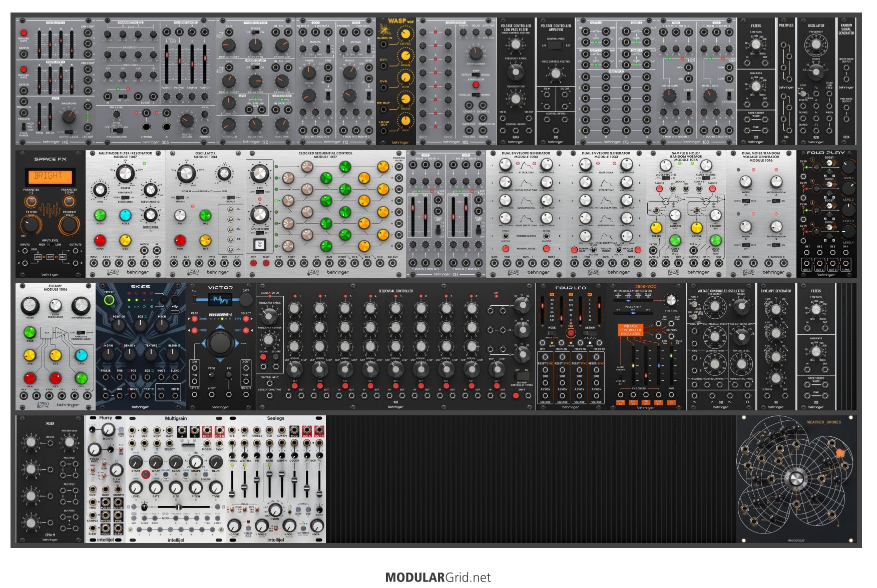Click the CLK OUT jack on Module 1027

pos(392,262)
